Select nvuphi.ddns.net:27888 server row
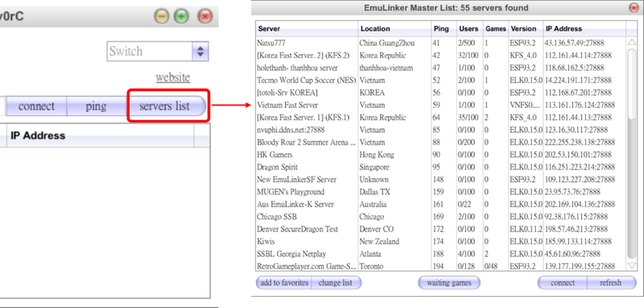The image size is (644, 308). click(440, 130)
